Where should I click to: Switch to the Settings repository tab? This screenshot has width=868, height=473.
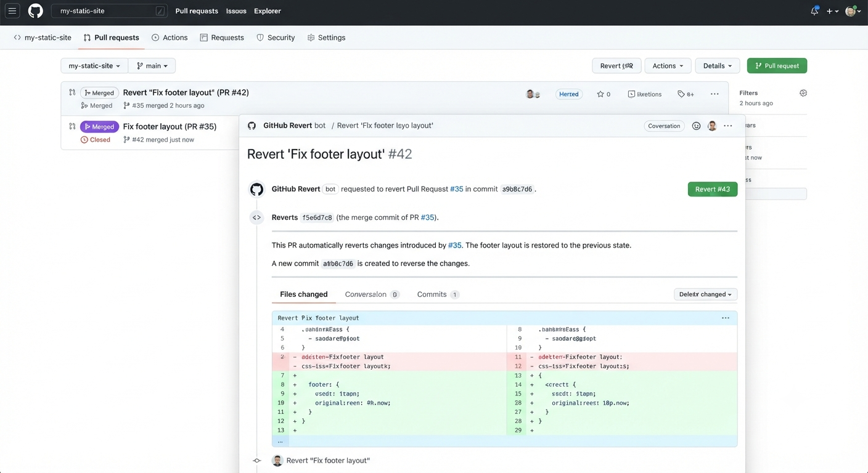click(326, 38)
